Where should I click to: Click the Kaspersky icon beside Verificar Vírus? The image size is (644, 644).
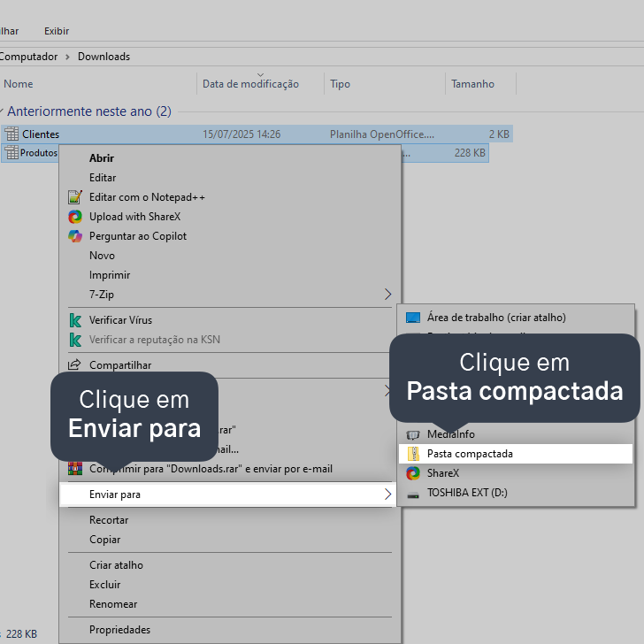75,320
